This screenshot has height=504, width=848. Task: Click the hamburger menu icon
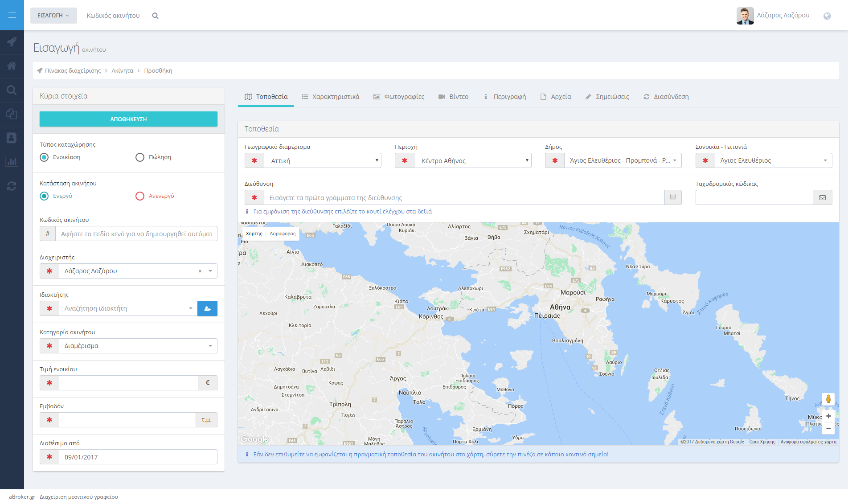pos(12,15)
